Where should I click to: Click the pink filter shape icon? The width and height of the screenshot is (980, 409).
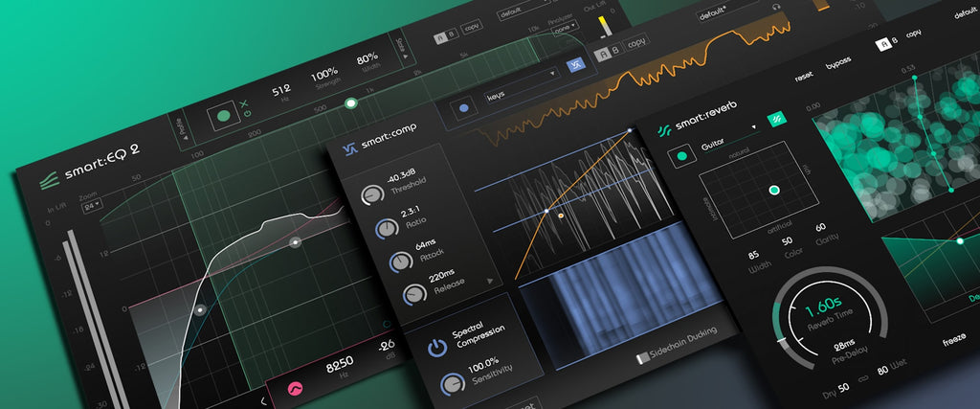pos(292,389)
